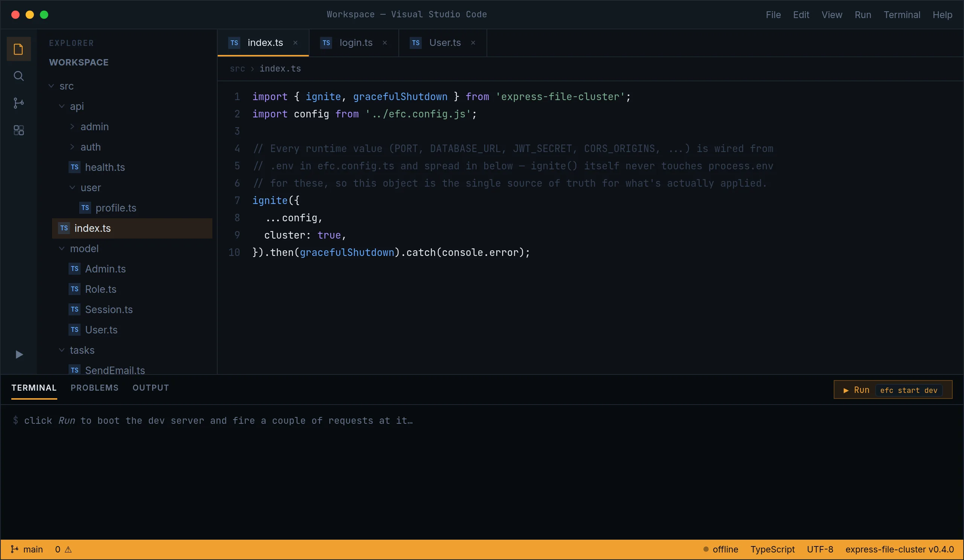Image resolution: width=964 pixels, height=560 pixels.
Task: Click the Run and Debug play icon in sidebar
Action: click(x=18, y=355)
